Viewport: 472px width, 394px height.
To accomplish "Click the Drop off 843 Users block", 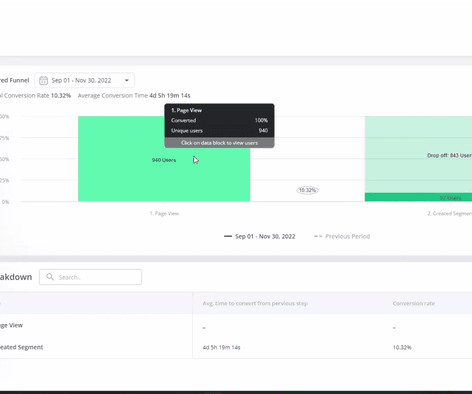I will 418,155.
